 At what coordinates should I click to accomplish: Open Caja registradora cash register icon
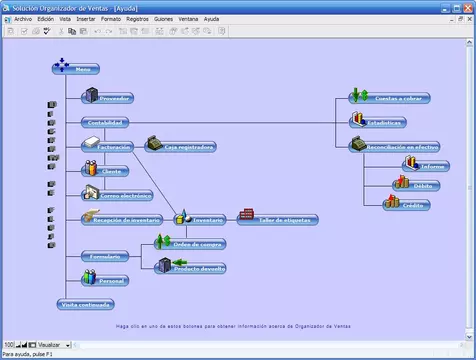point(154,143)
